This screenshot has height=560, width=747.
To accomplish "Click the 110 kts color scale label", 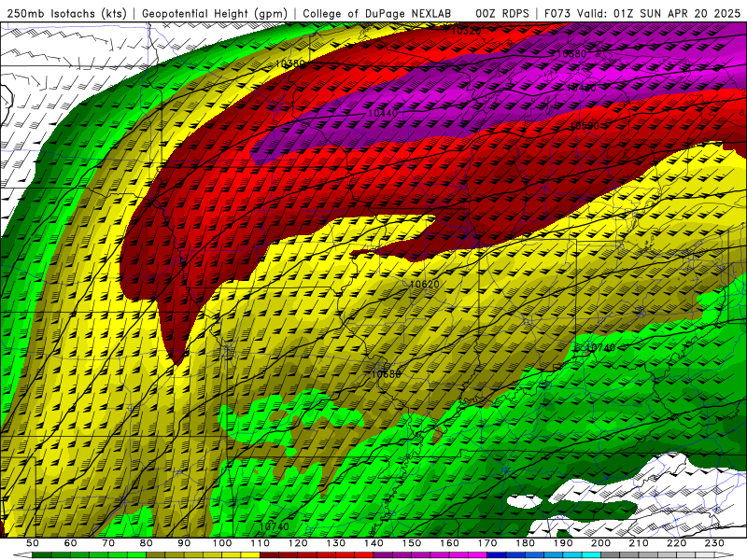I will pos(261,543).
